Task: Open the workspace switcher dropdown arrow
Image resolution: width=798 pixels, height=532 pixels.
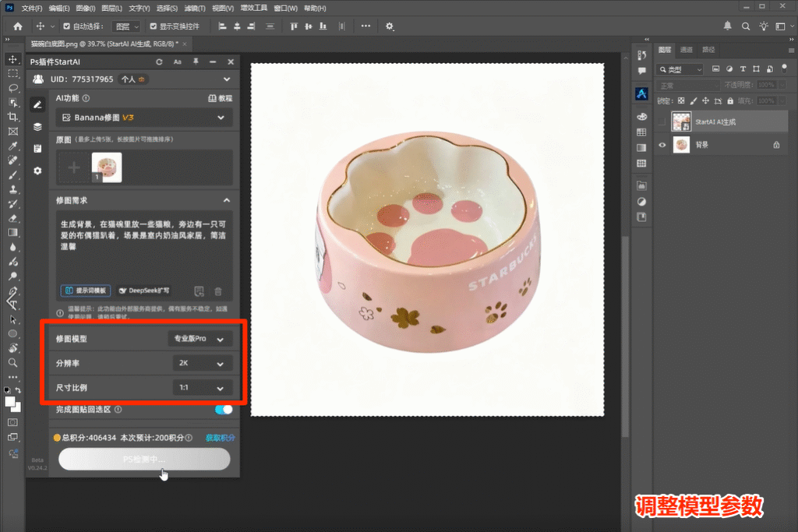Action: (x=792, y=26)
